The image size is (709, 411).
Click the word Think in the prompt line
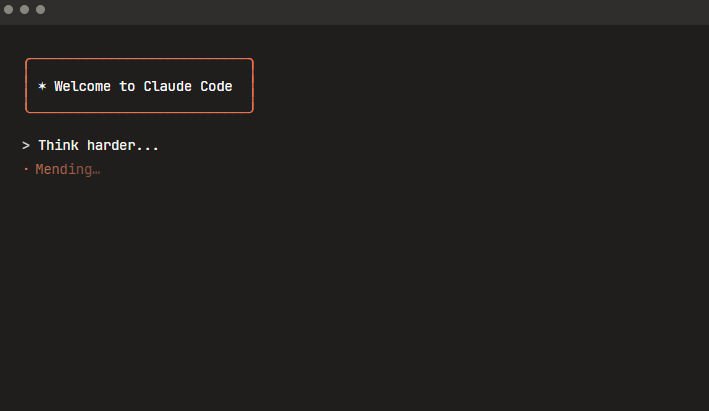(58, 146)
